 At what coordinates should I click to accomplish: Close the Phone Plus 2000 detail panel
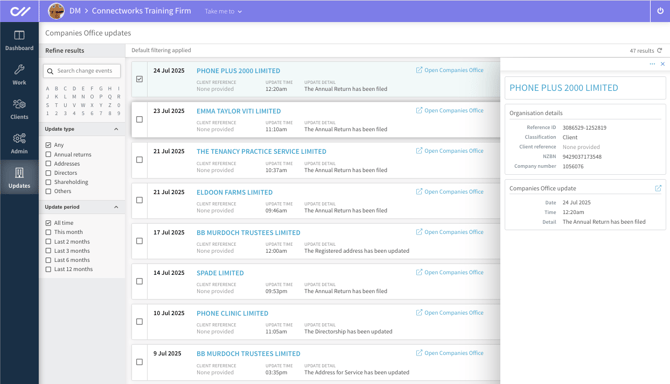pos(663,64)
